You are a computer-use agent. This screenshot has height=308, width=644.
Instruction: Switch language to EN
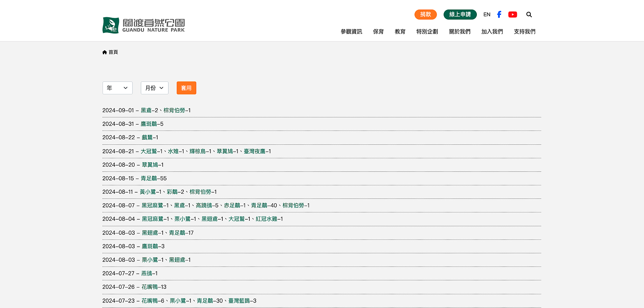coord(487,14)
